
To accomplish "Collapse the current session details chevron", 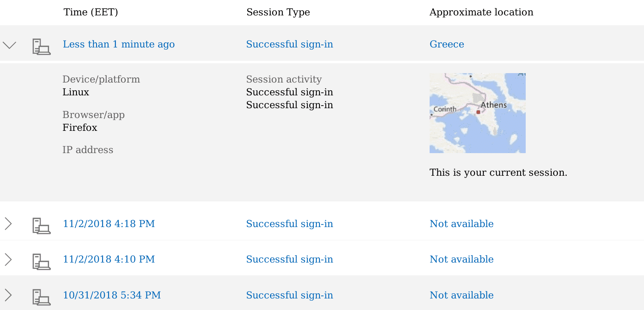I will pyautogui.click(x=9, y=45).
